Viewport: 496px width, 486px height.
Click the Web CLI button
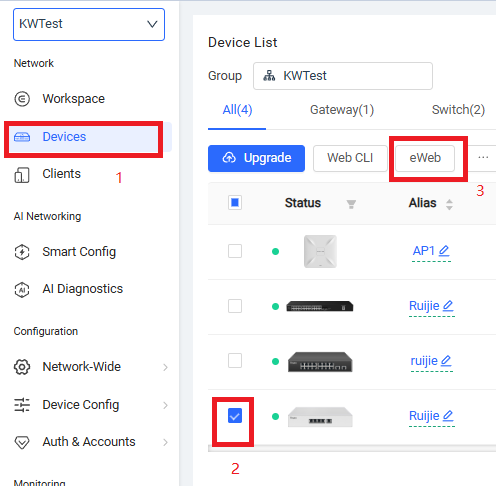pos(350,158)
